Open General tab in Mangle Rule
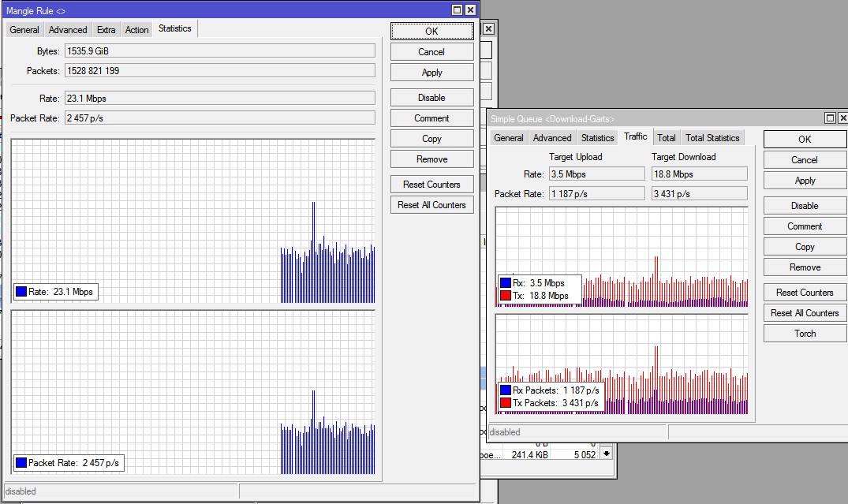Screen dimensions: 848x504 24,30
